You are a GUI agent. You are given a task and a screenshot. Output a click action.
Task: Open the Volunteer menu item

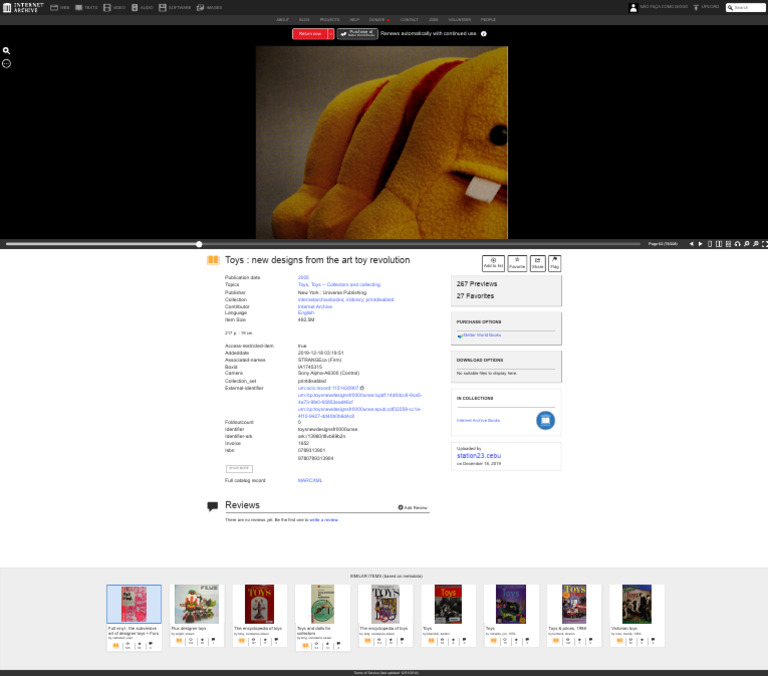[459, 20]
